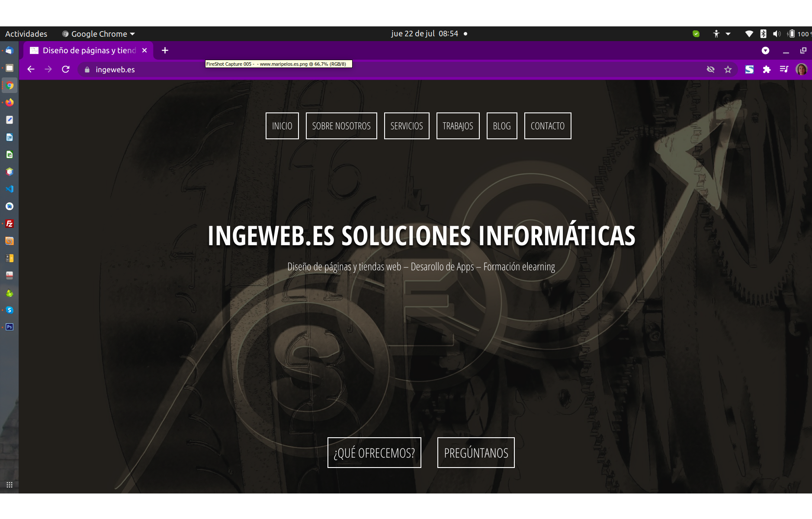Open the media controls button
This screenshot has width=812, height=519.
[x=784, y=69]
